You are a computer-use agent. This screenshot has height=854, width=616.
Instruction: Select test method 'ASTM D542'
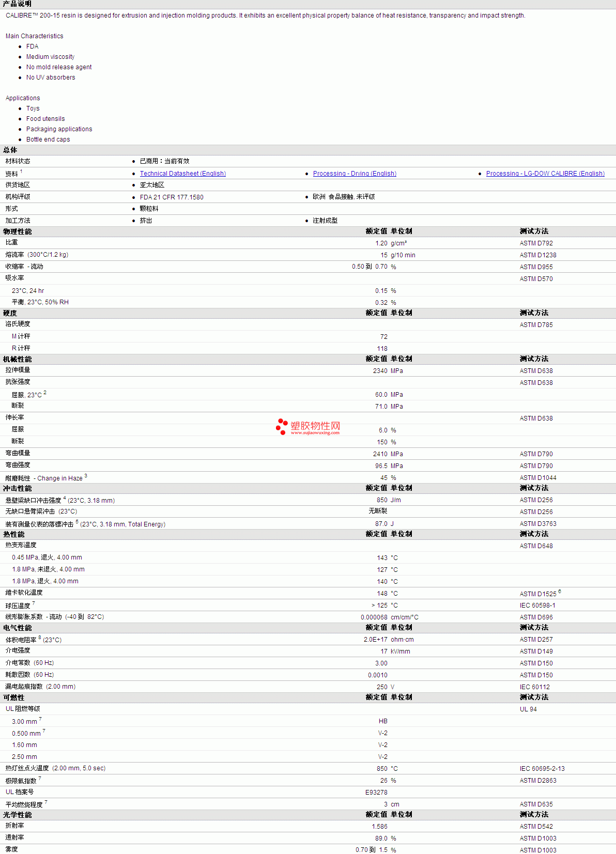[x=536, y=827]
